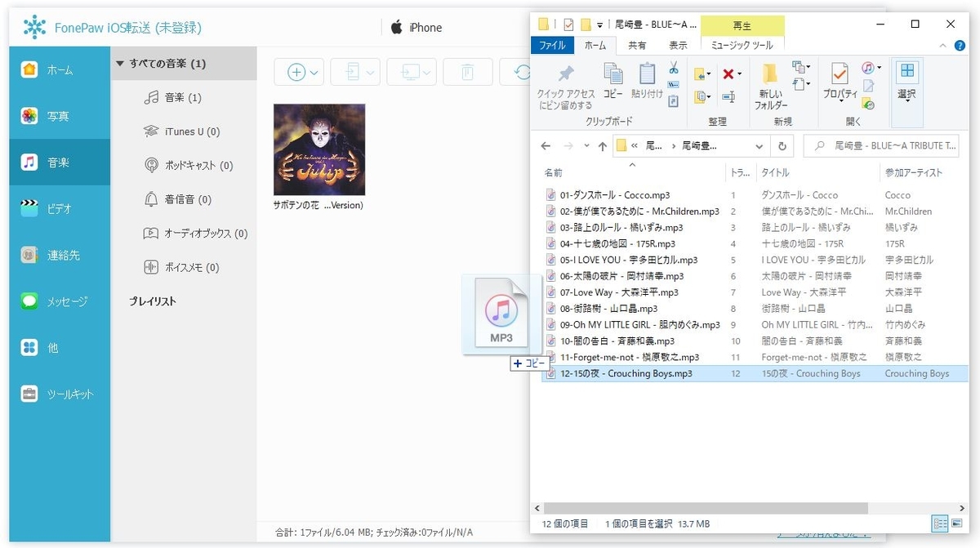Open the ホーム section in FonePaw sidebar
Viewport: 980px width, 548px height.
point(60,70)
